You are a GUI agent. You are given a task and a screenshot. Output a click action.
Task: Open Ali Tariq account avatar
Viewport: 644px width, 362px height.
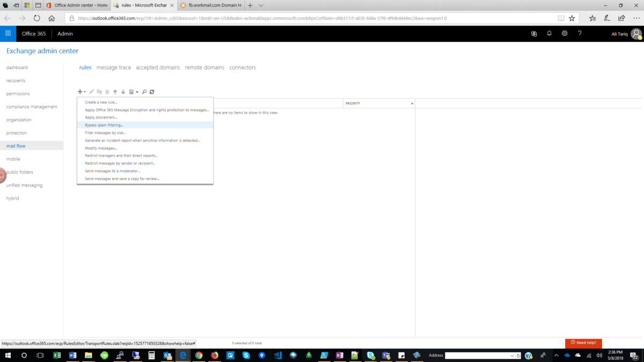[636, 34]
